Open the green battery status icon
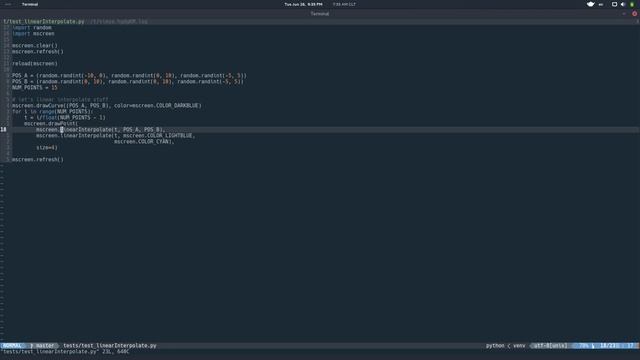640x360 pixels. [632, 4]
